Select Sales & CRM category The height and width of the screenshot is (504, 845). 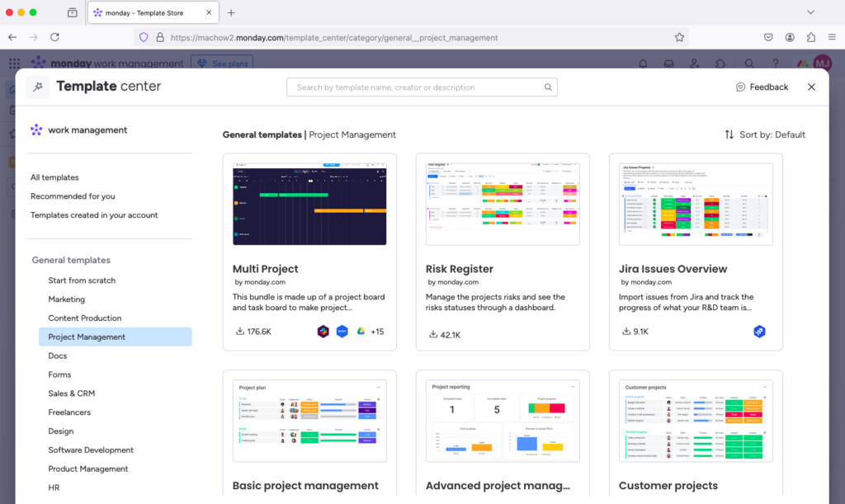point(71,393)
